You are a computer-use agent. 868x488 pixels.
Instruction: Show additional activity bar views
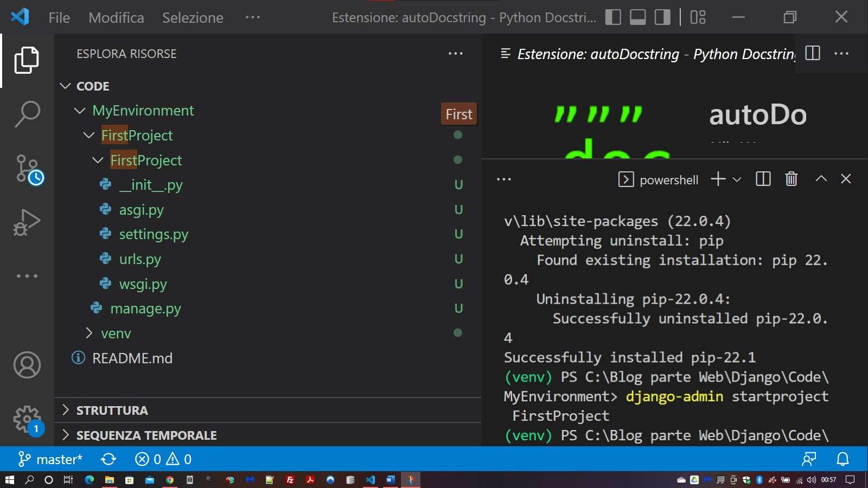(27, 276)
